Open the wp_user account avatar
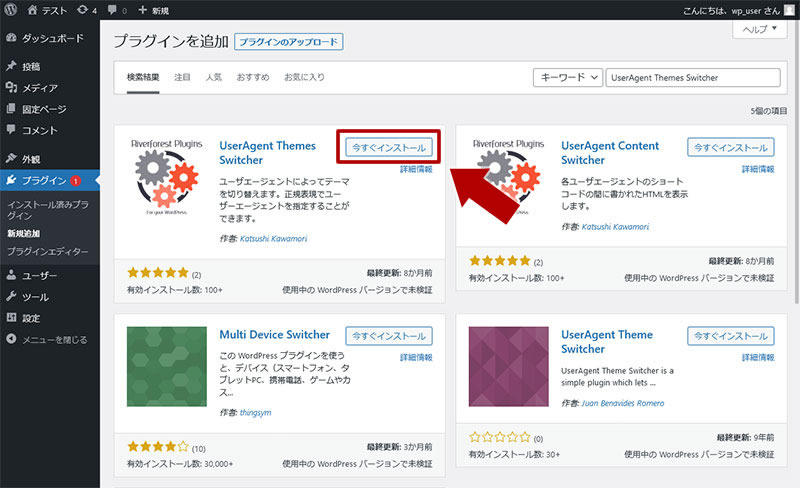Screen dimensions: 800x488 pyautogui.click(x=789, y=10)
